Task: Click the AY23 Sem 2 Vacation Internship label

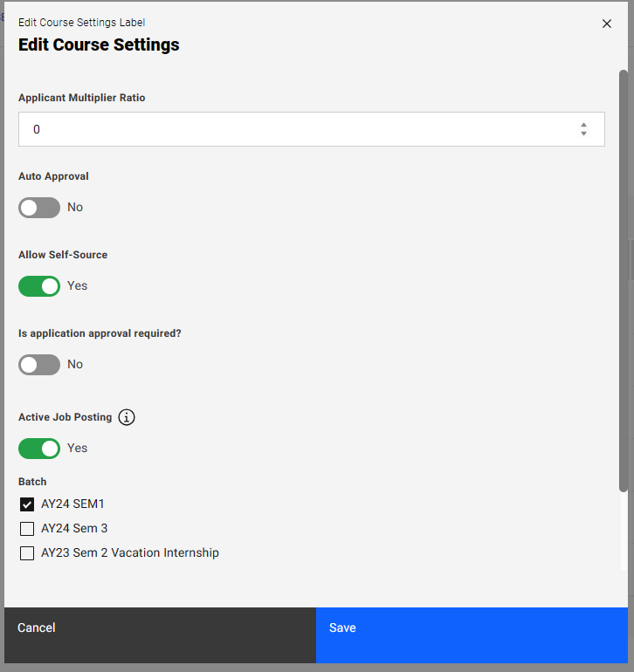Action: pyautogui.click(x=130, y=553)
